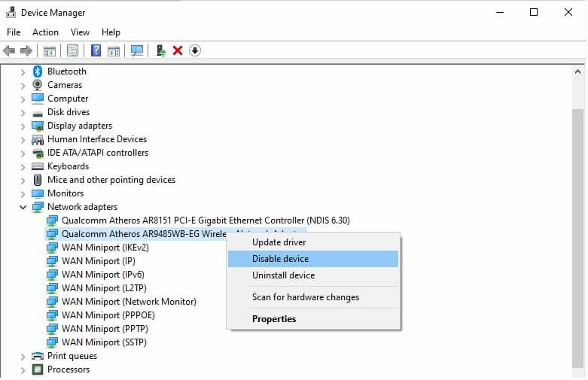The height and width of the screenshot is (380, 588).
Task: Click the red X Uninstall device icon
Action: click(x=178, y=50)
